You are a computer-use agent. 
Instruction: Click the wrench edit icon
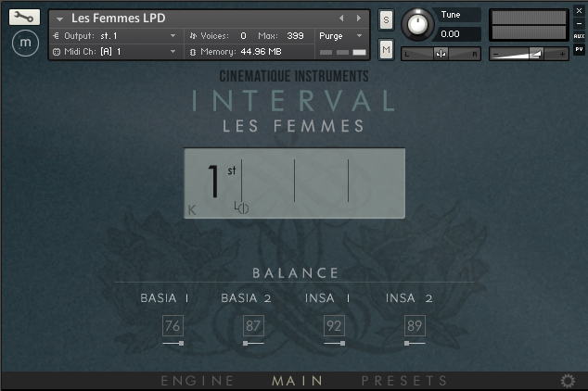(25, 17)
